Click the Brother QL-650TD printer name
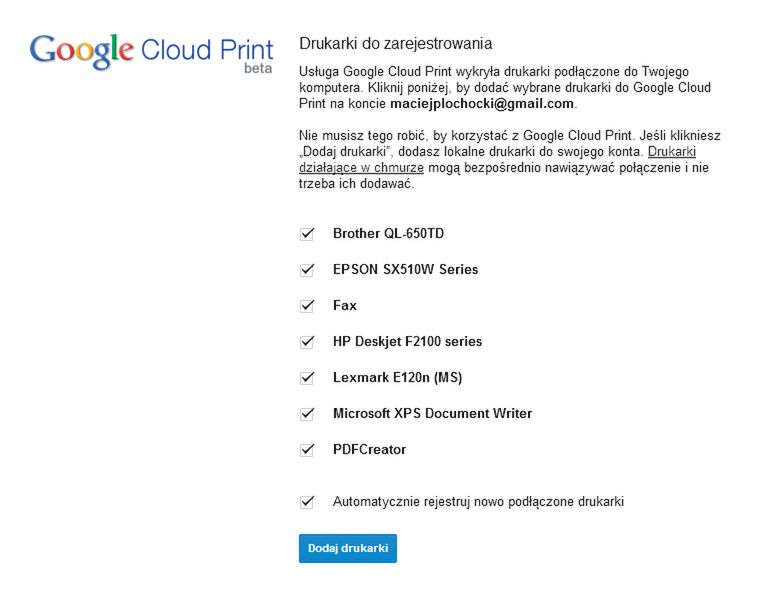 click(x=388, y=234)
